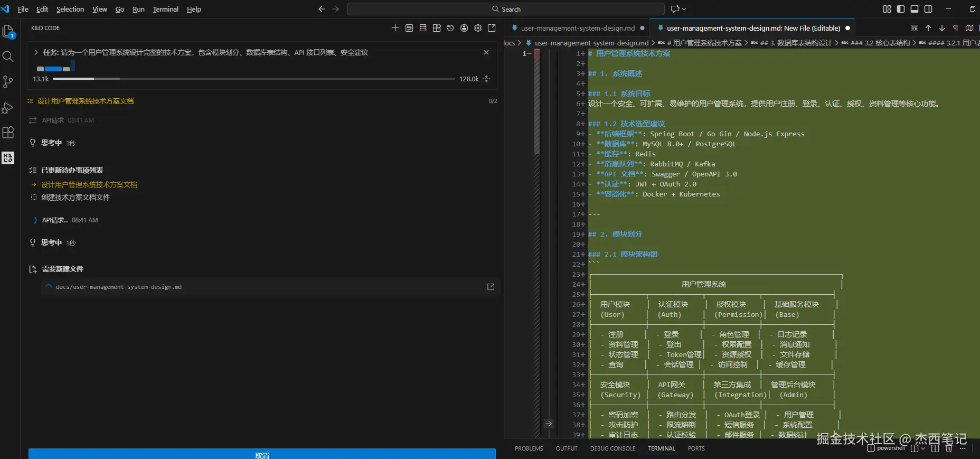Open Kilo Code profile account icon
The height and width of the screenshot is (459, 980).
pos(464,28)
